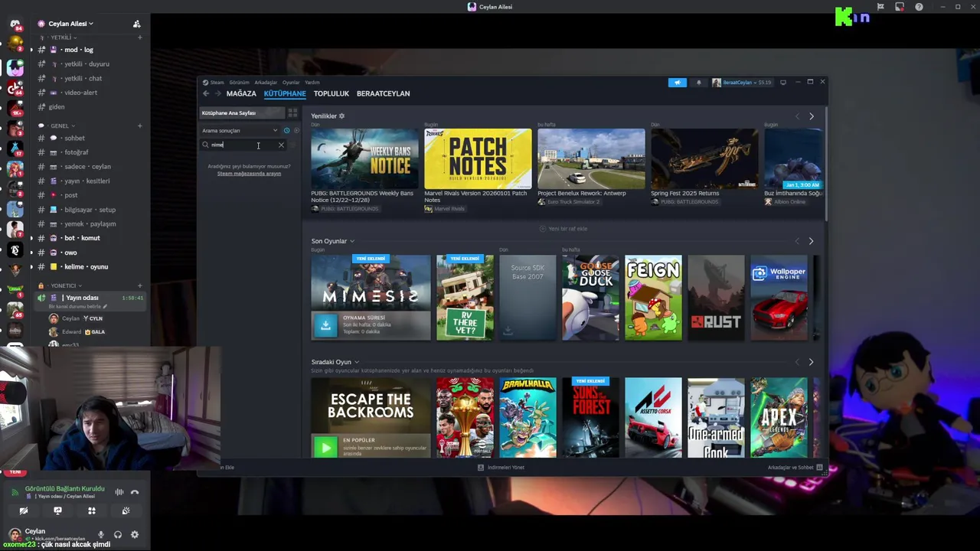Open Yenilikler settings gear
Screen dimensions: 980x551
coord(341,116)
